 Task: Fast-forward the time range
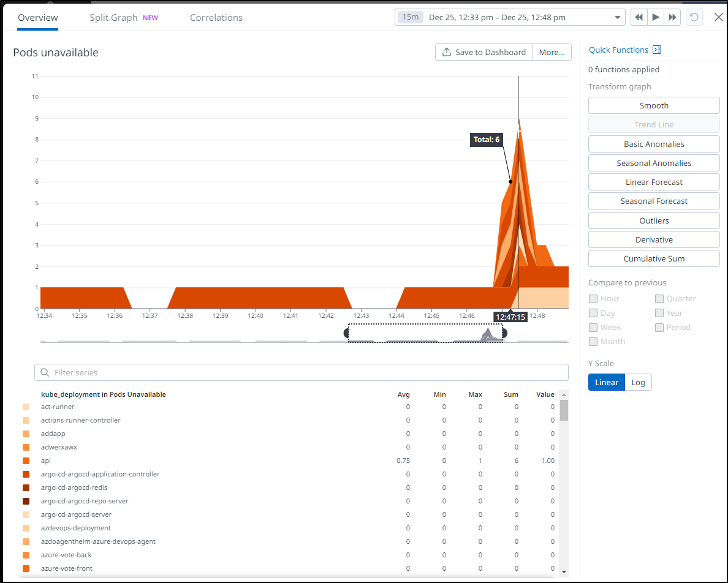coord(672,18)
